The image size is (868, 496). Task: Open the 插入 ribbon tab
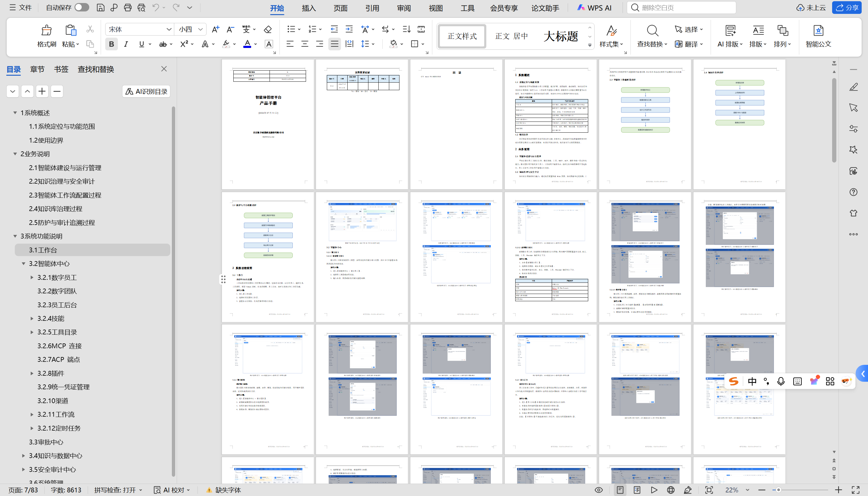pyautogui.click(x=308, y=8)
